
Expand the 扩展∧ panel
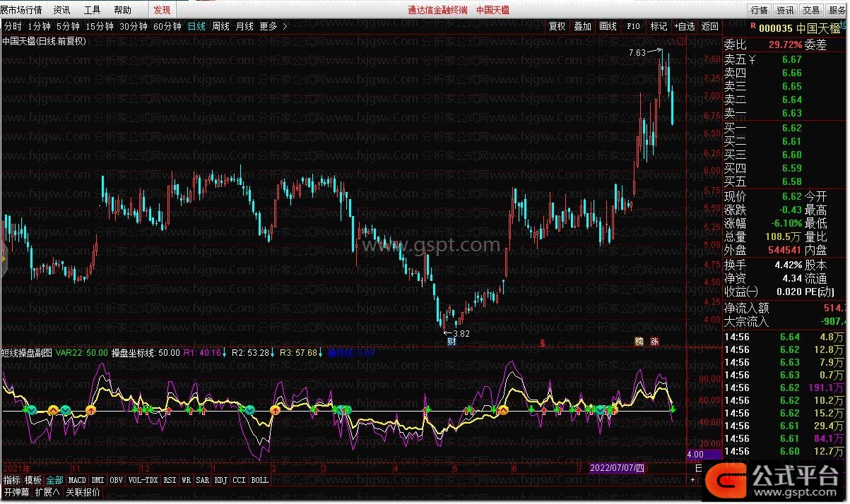(47, 493)
